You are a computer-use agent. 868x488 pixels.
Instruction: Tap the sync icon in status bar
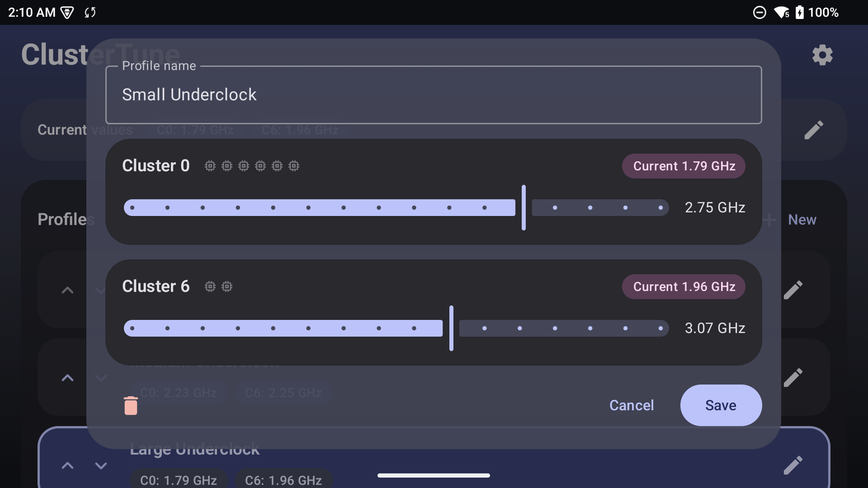(x=90, y=12)
